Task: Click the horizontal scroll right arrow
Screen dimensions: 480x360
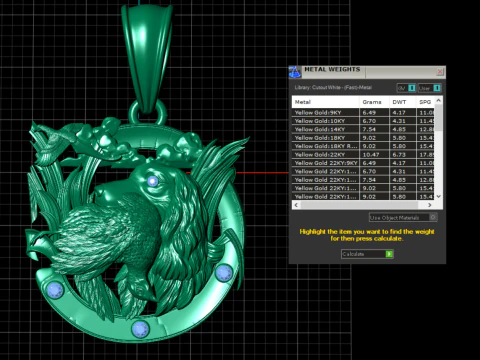Action: (x=430, y=205)
